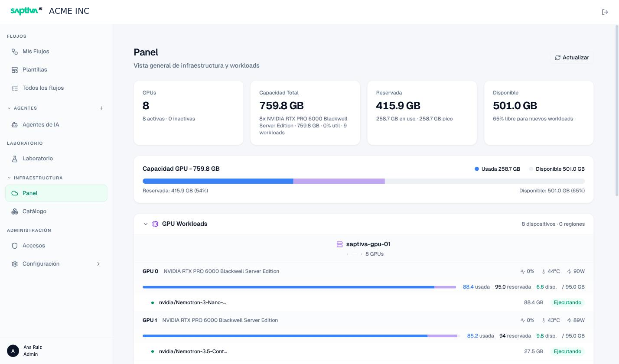Click the Ejecutando badge for 88.4 GB workload
This screenshot has width=619, height=364.
(567, 302)
